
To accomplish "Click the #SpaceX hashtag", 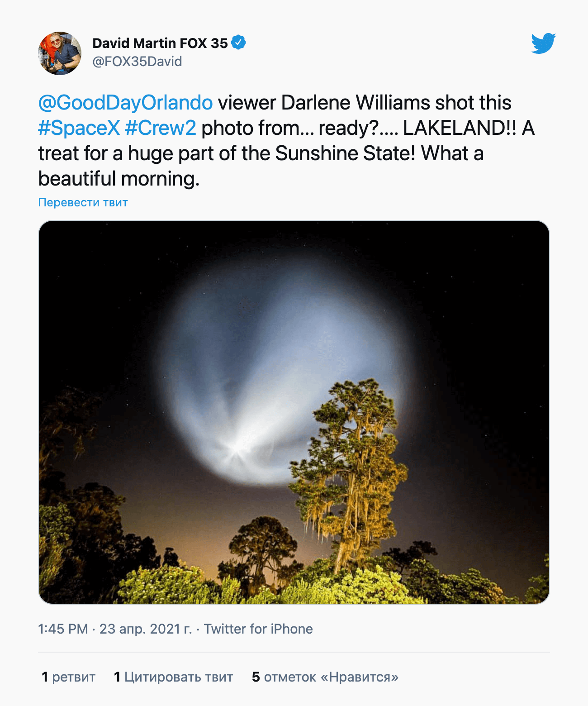I will coord(79,128).
